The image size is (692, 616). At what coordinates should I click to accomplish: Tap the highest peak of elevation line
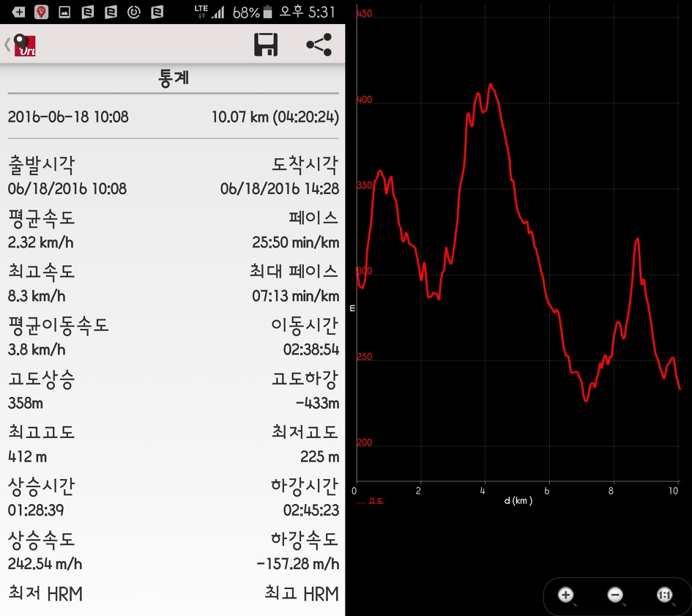pyautogui.click(x=491, y=84)
